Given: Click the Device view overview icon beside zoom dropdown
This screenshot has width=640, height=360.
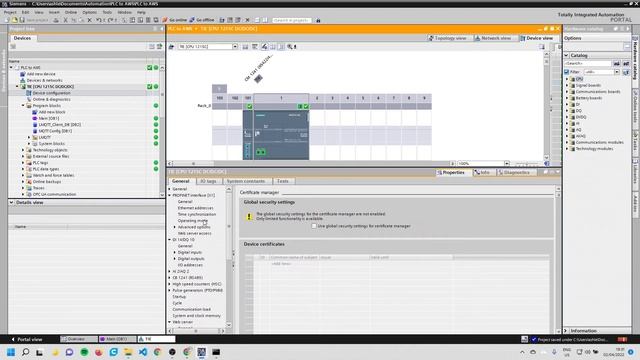Looking at the screenshot, I should [x=547, y=164].
